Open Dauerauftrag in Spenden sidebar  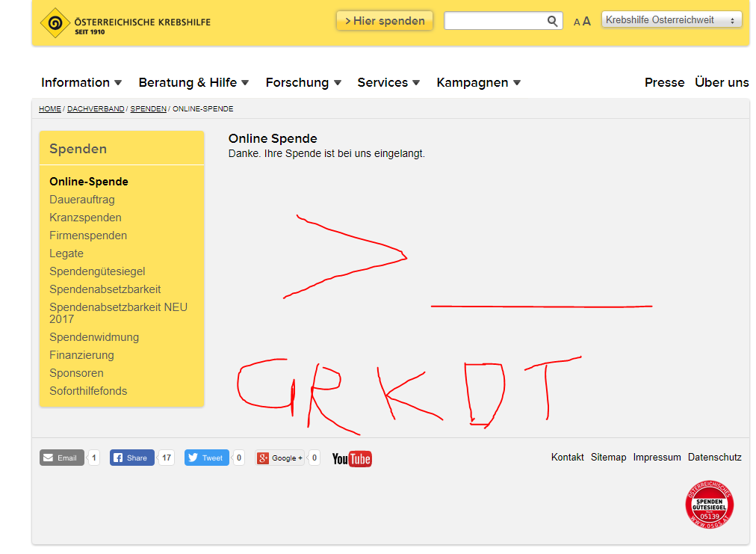[82, 200]
